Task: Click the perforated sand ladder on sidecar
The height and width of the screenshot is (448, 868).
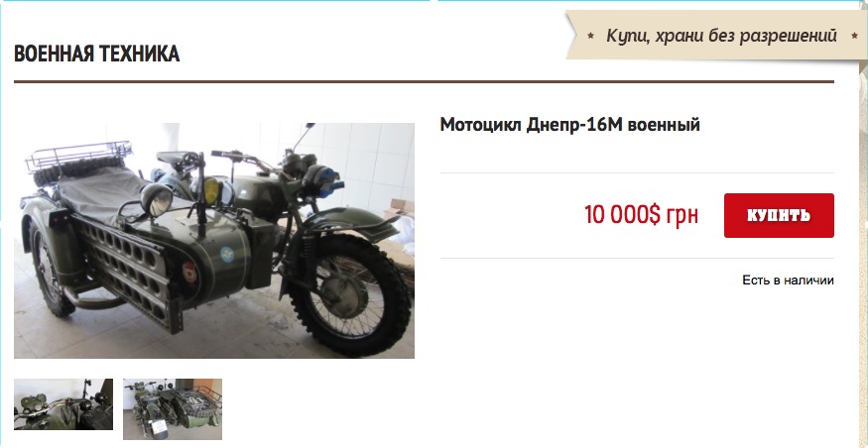Action: coord(128,272)
